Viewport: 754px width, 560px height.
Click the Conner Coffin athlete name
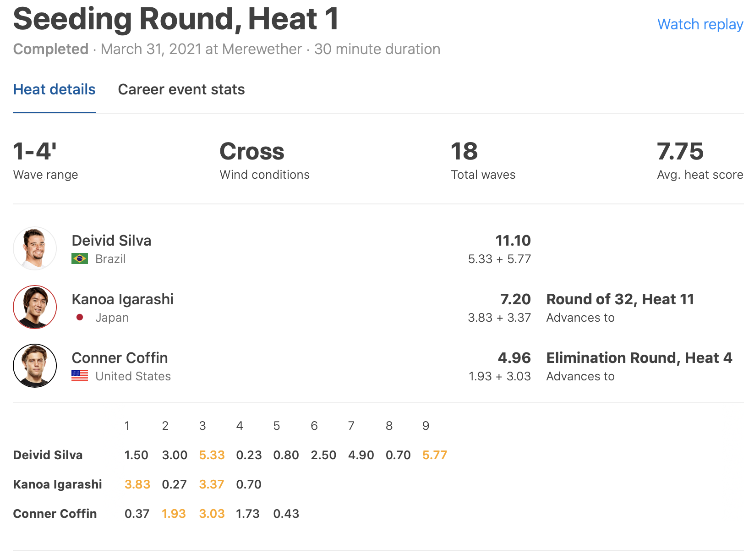120,358
